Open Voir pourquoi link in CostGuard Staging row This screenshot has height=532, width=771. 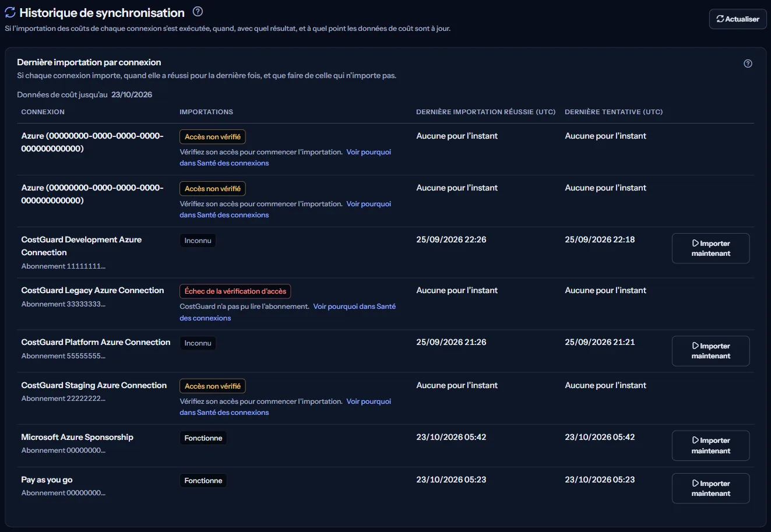pos(286,407)
